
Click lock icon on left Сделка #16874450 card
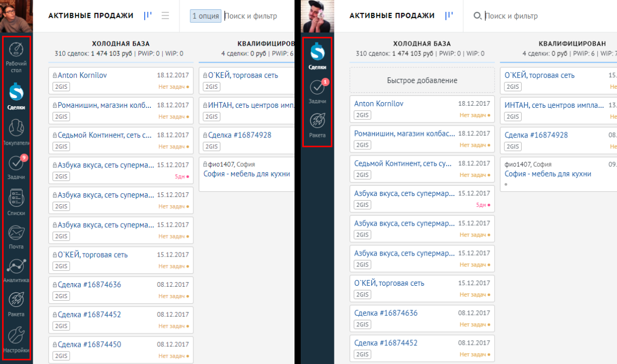pos(54,344)
